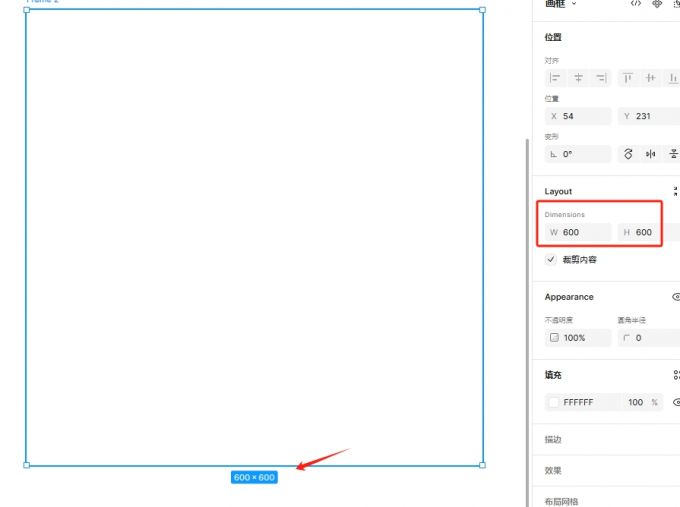Open the FFFFFF fill color swatch
The width and height of the screenshot is (680, 507).
tap(554, 402)
